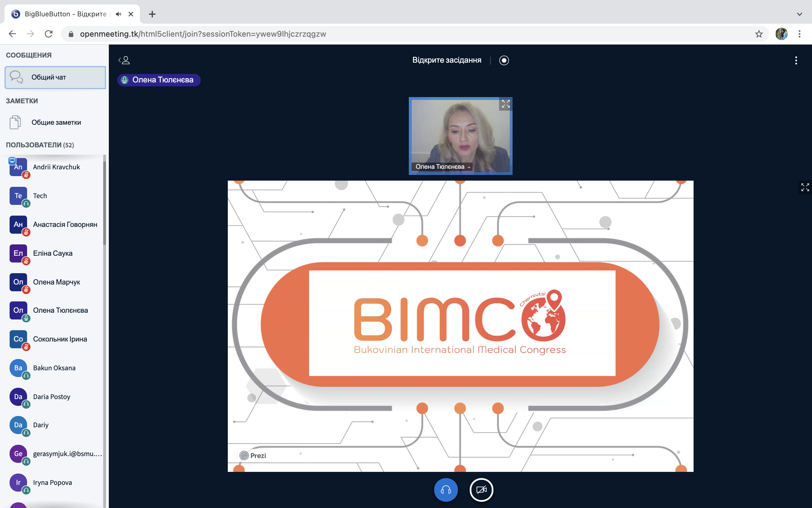The height and width of the screenshot is (508, 812).
Task: Click the chat bubbles icon
Action: point(16,77)
